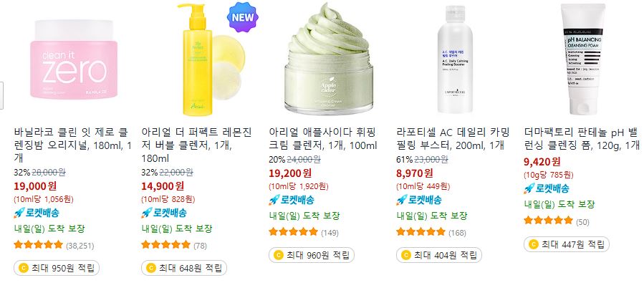Open the 아리얼 애플사이다 휘핑 크림 클렌저 title
The image size is (644, 303).
click(322, 139)
